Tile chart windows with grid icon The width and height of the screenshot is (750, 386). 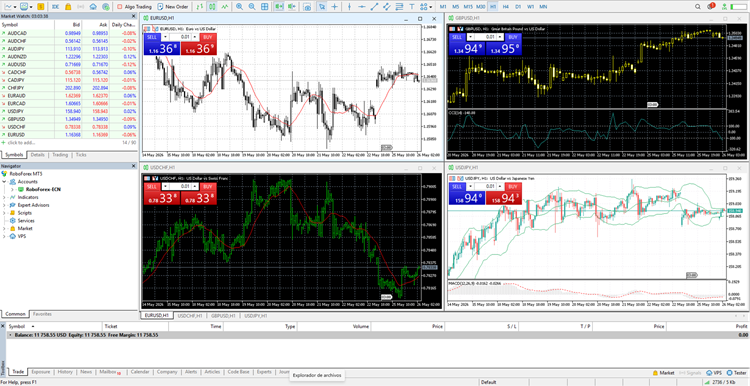click(x=265, y=7)
